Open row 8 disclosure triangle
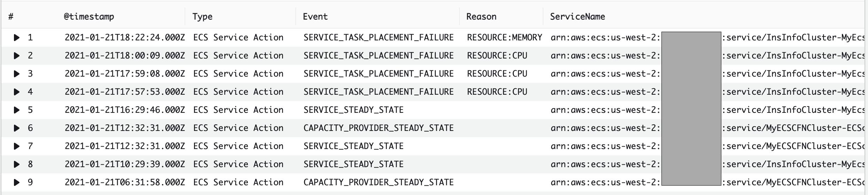This screenshot has height=195, width=868. (x=16, y=164)
